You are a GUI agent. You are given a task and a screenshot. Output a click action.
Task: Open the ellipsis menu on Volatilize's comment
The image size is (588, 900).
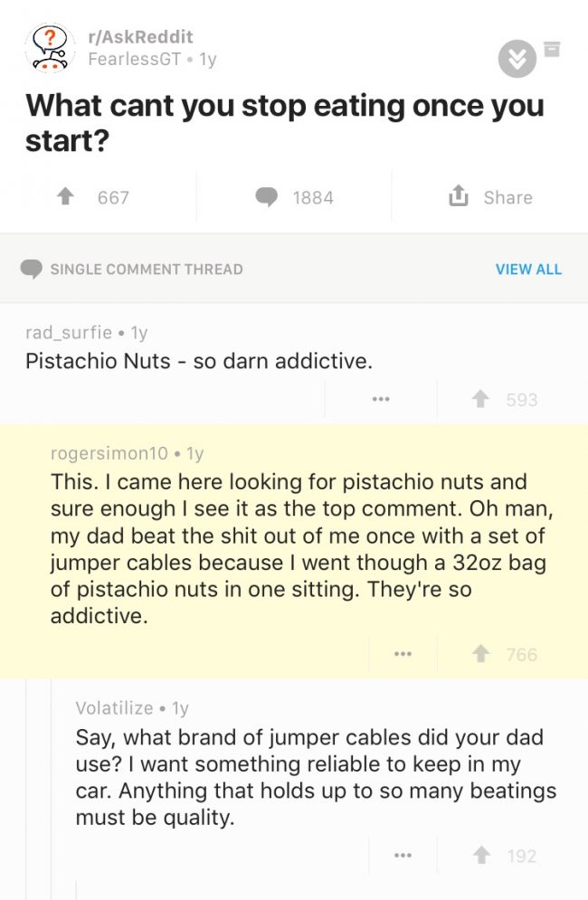403,856
